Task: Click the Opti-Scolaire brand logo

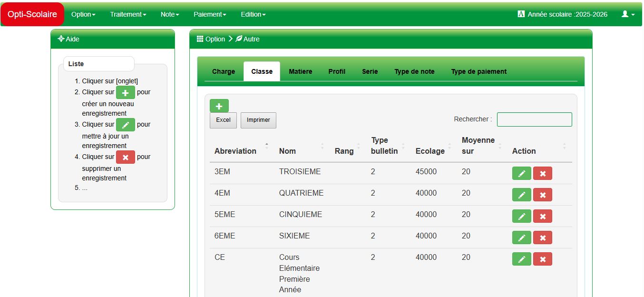Action: tap(32, 14)
